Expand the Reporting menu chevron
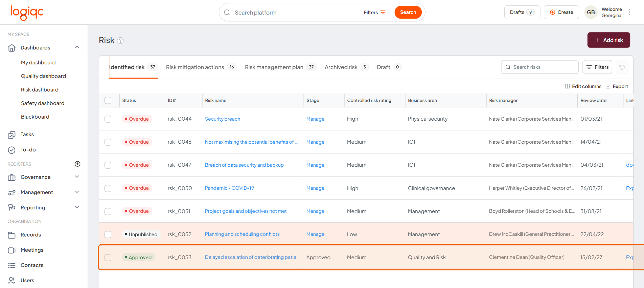Viewport: 644px width, 288px height. (x=77, y=207)
